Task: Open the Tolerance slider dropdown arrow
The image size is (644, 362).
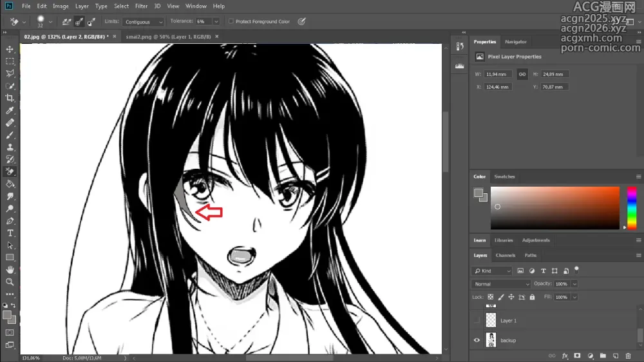Action: pos(216,21)
